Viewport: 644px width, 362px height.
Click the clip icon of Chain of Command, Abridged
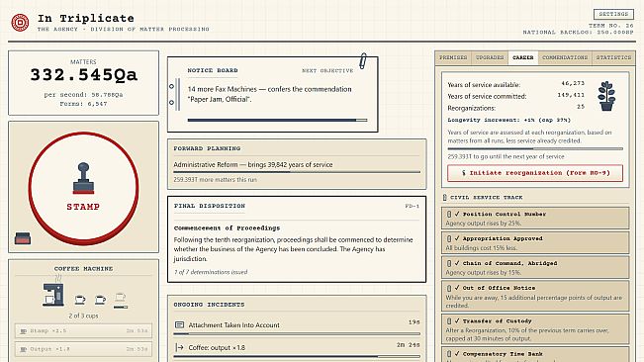click(x=449, y=263)
